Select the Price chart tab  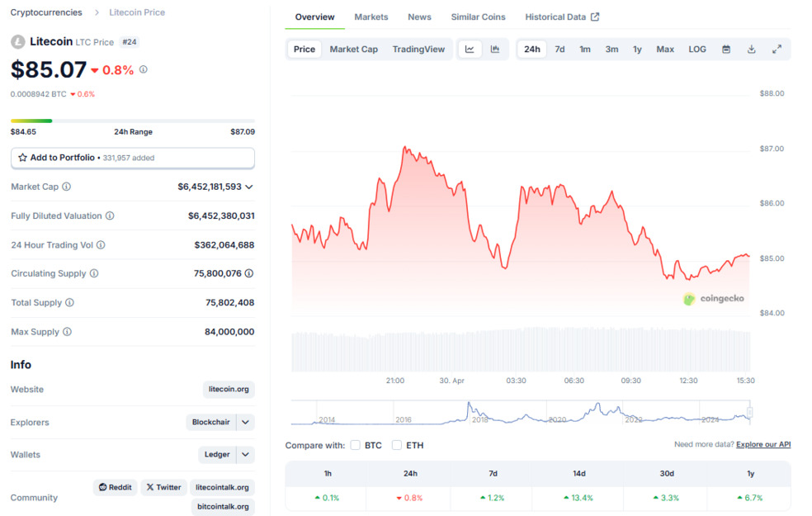point(304,50)
